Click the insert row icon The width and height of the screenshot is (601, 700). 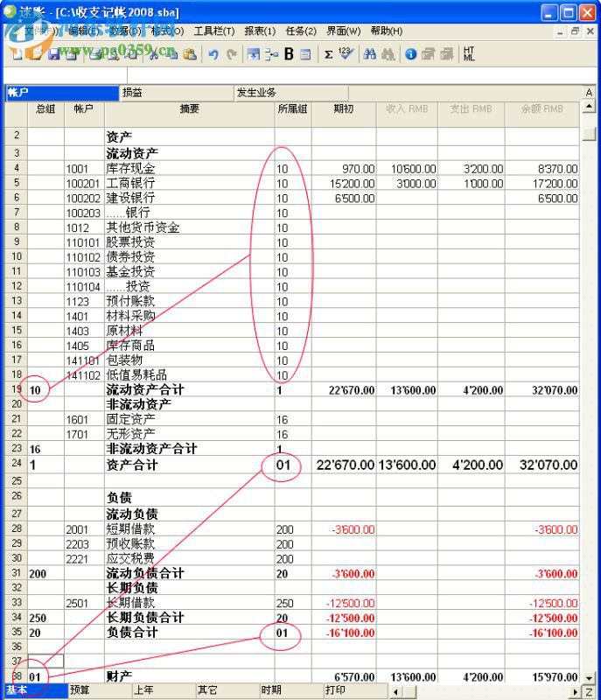[x=254, y=54]
